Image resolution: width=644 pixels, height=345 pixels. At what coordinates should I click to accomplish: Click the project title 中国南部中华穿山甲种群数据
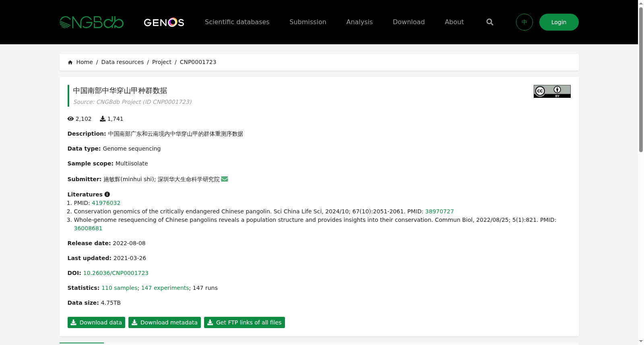pyautogui.click(x=120, y=91)
